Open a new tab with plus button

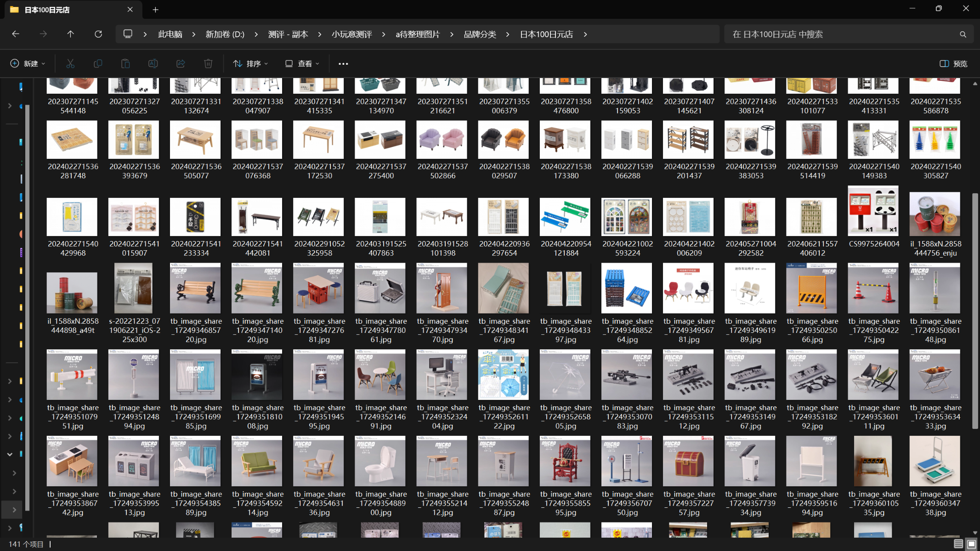tap(155, 10)
